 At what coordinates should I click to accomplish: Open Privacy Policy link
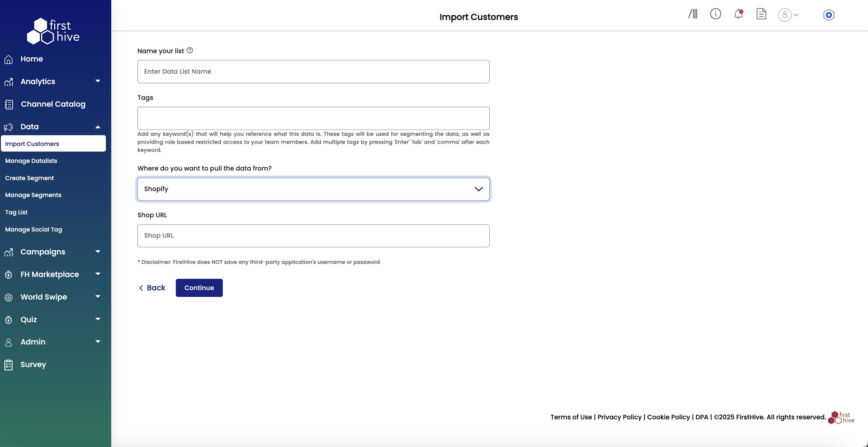[x=619, y=417]
